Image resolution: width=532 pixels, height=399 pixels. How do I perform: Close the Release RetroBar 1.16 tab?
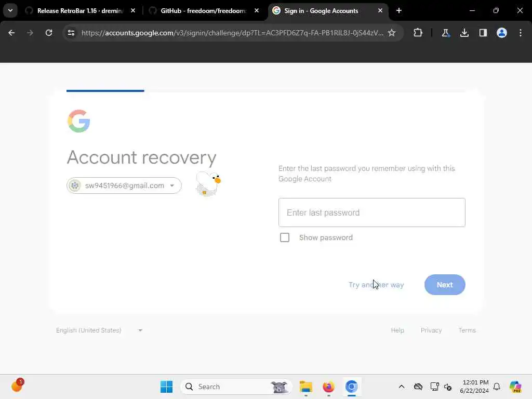(133, 10)
